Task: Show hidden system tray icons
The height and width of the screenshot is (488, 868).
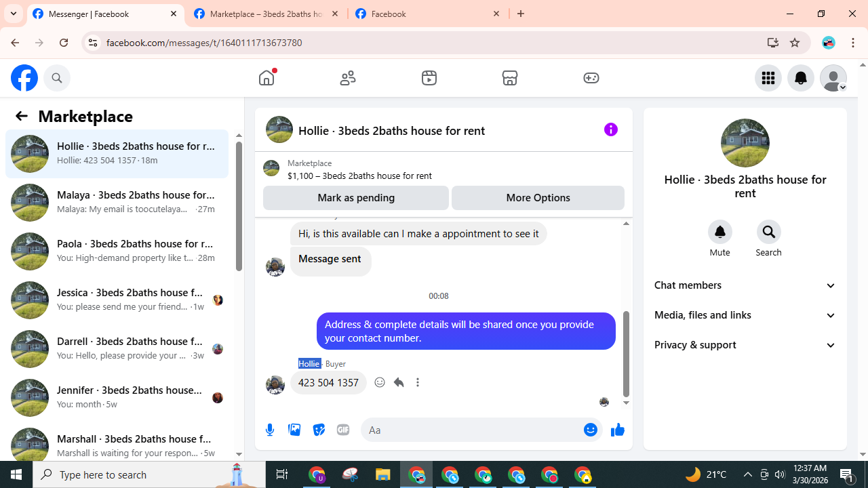Action: [x=747, y=474]
